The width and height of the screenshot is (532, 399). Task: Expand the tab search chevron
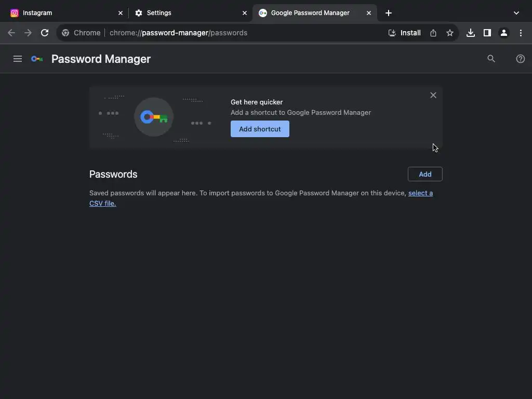516,13
